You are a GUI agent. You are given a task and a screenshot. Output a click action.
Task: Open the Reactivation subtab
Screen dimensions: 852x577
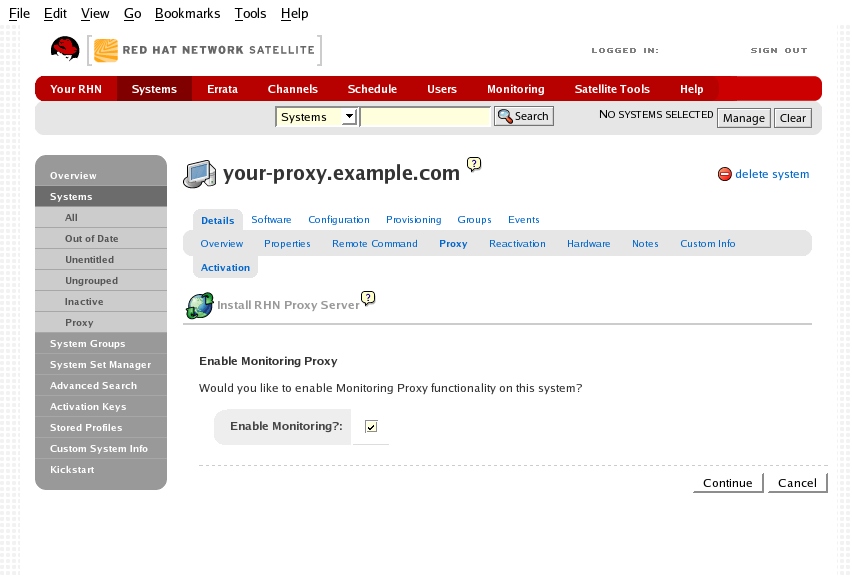517,243
